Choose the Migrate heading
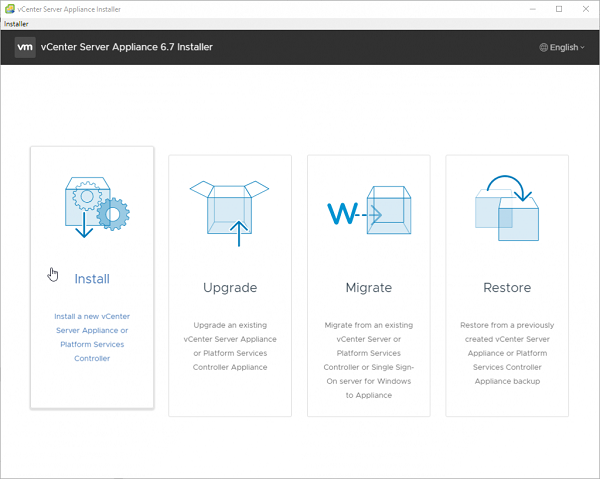The image size is (600, 479). pos(369,288)
